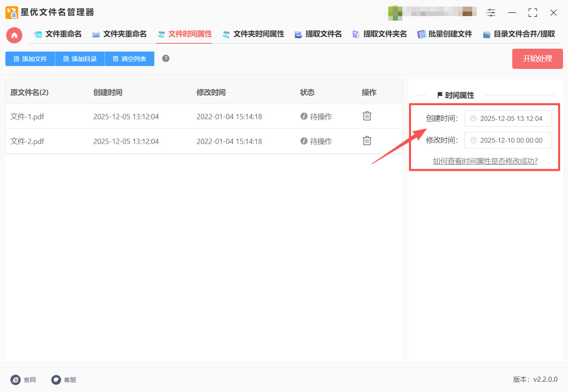Screen dimensions: 568x392
Task: Click the clock icon in 修改时间 field
Action: click(473, 140)
